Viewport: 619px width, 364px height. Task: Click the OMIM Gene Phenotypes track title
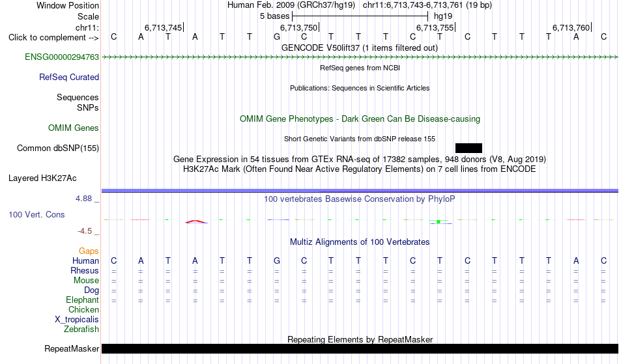click(x=360, y=119)
